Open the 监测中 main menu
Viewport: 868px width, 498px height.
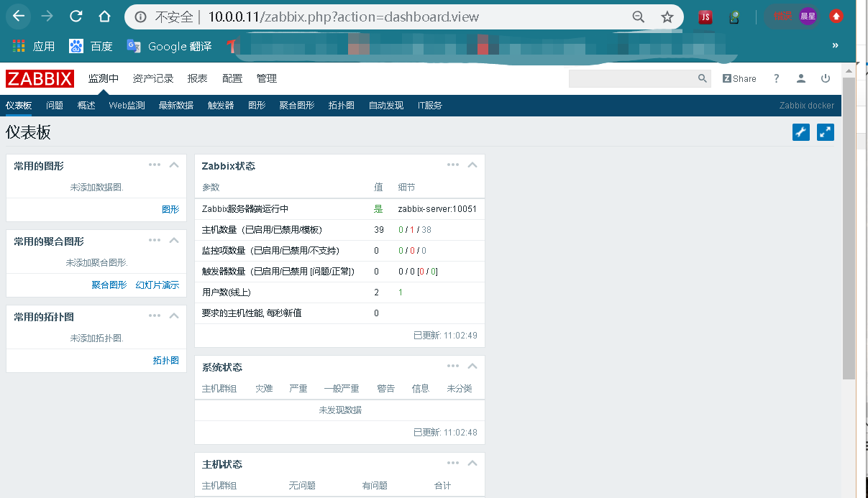104,78
